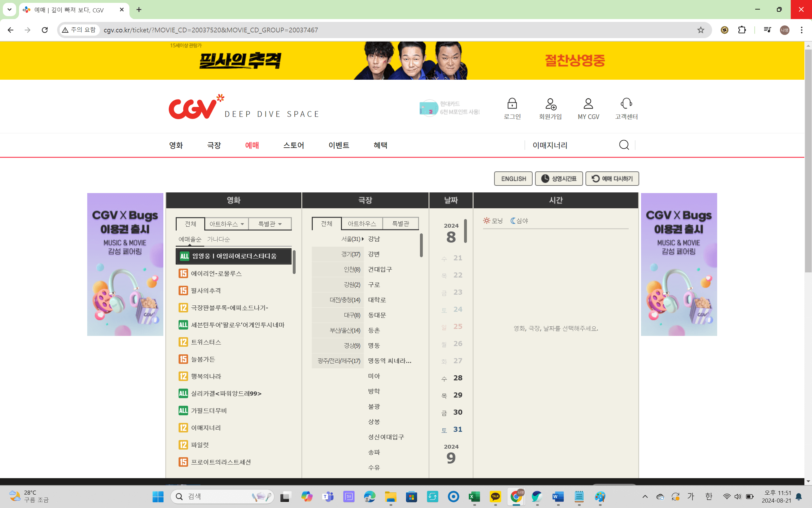Image resolution: width=812 pixels, height=508 pixels.
Task: Click the date list scrollbar
Action: (x=465, y=231)
